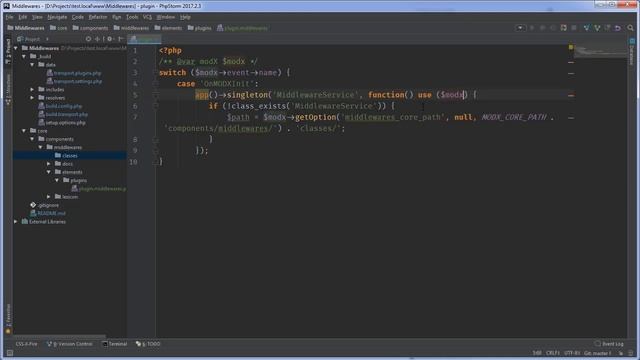The image size is (640, 360).
Task: Select .gitignore file in tree
Action: tap(45, 205)
